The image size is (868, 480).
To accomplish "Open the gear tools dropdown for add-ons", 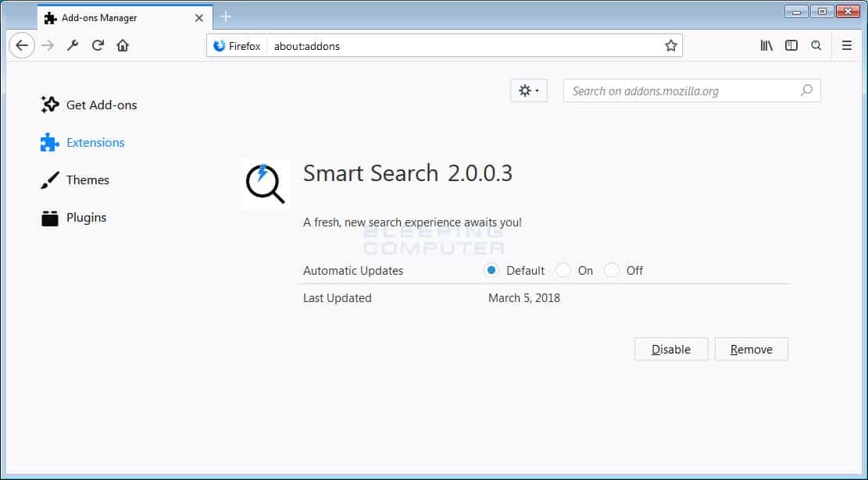I will 529,91.
